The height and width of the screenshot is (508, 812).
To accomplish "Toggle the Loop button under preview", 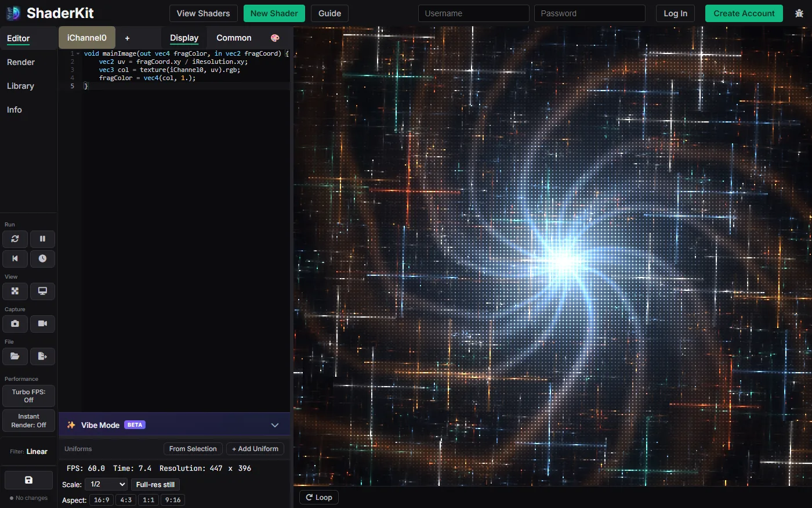I will (x=319, y=498).
